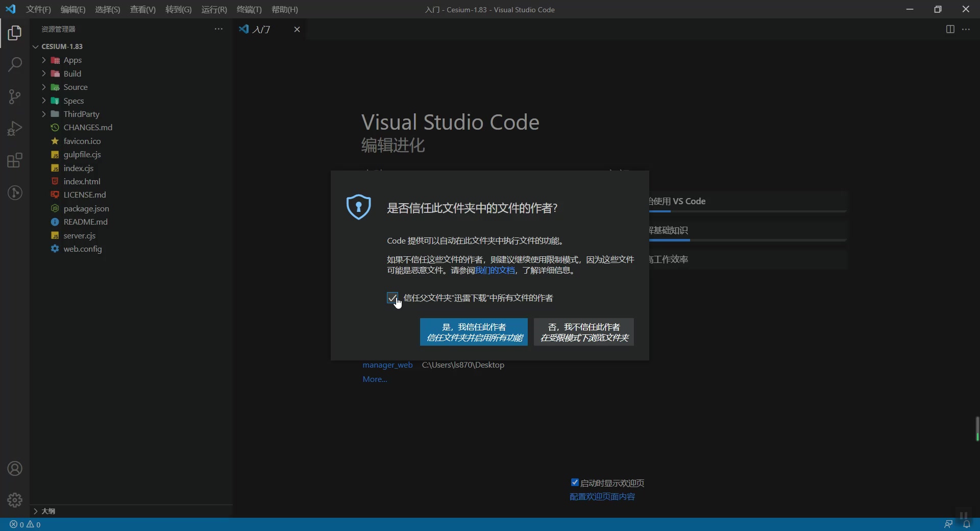Viewport: 980px width, 531px height.
Task: Expand the Source folder
Action: pos(44,87)
